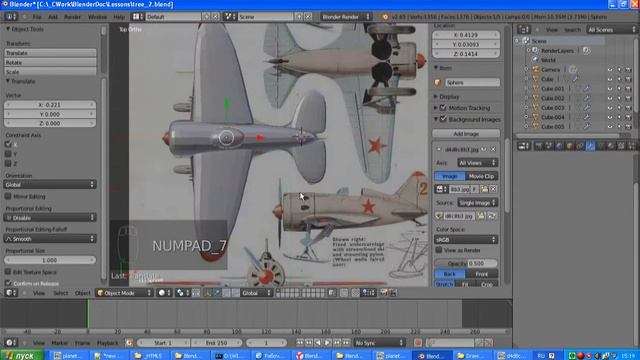Click Camera orange object icon in outliner
The width and height of the screenshot is (640, 360).
pos(536,69)
